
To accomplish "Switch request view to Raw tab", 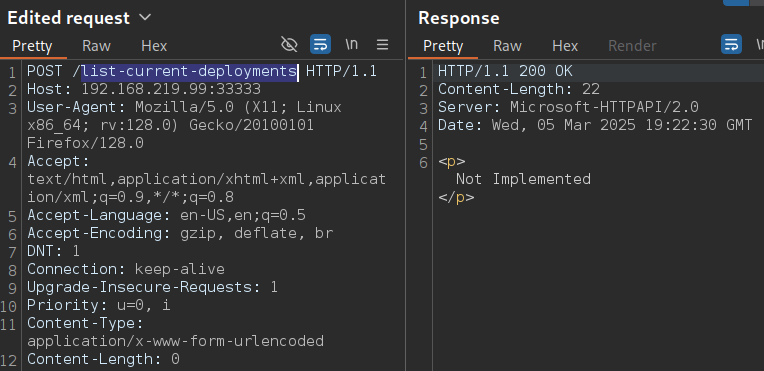I will click(x=96, y=46).
